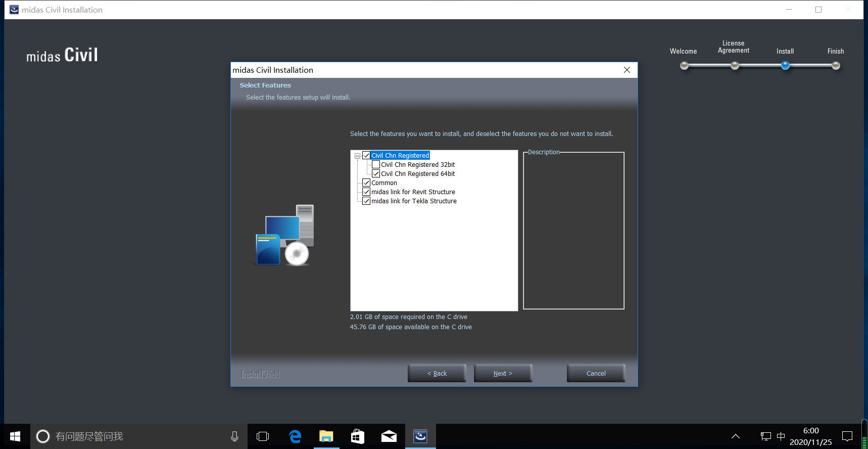Show hidden system tray icons
Image resolution: width=868 pixels, height=449 pixels.
pos(736,436)
